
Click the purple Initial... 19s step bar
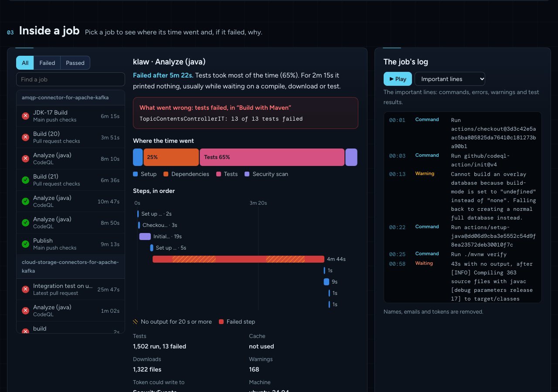tap(145, 237)
